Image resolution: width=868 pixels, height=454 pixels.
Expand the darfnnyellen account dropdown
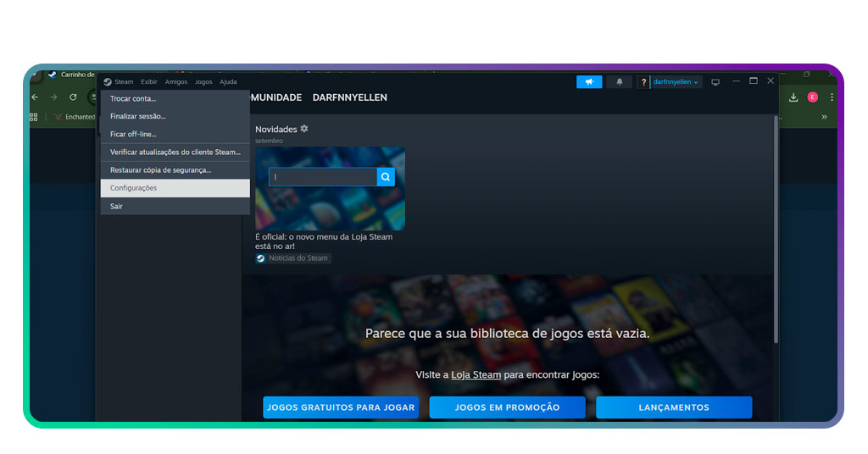pos(676,82)
